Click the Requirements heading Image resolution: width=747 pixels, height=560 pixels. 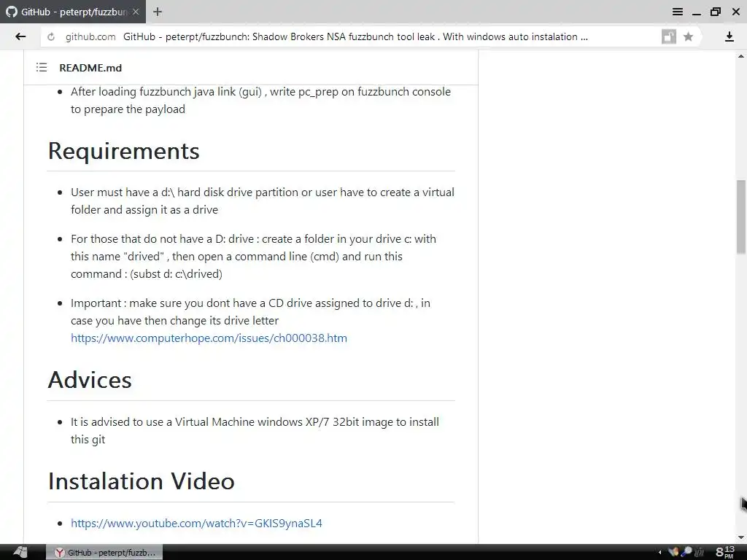coord(123,151)
